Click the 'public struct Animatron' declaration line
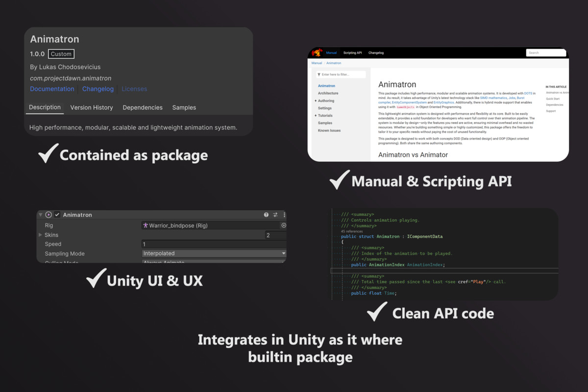Screen dimensions: 588x392 tap(392, 236)
